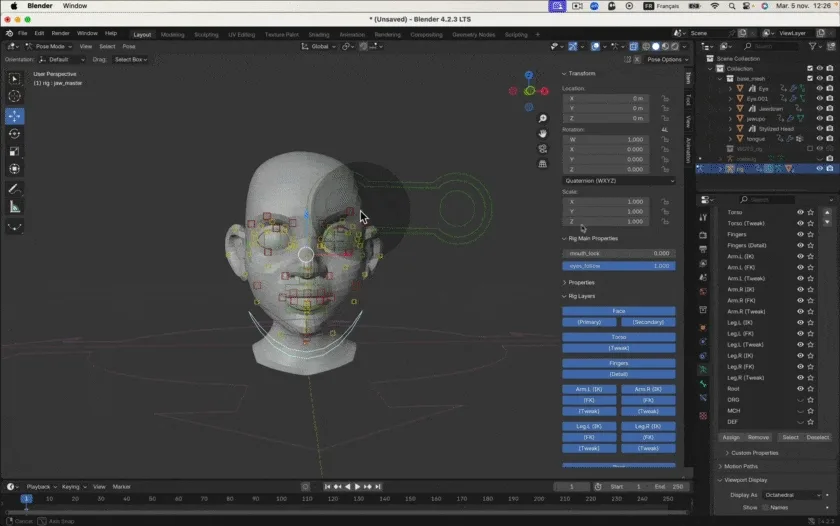
Task: Select the Breakdowner pose tool
Action: pos(14,227)
